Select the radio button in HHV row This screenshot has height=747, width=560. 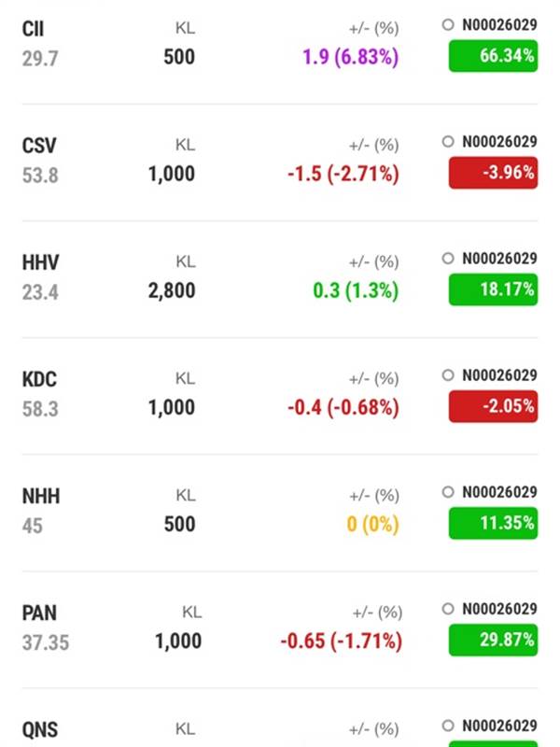tap(448, 259)
